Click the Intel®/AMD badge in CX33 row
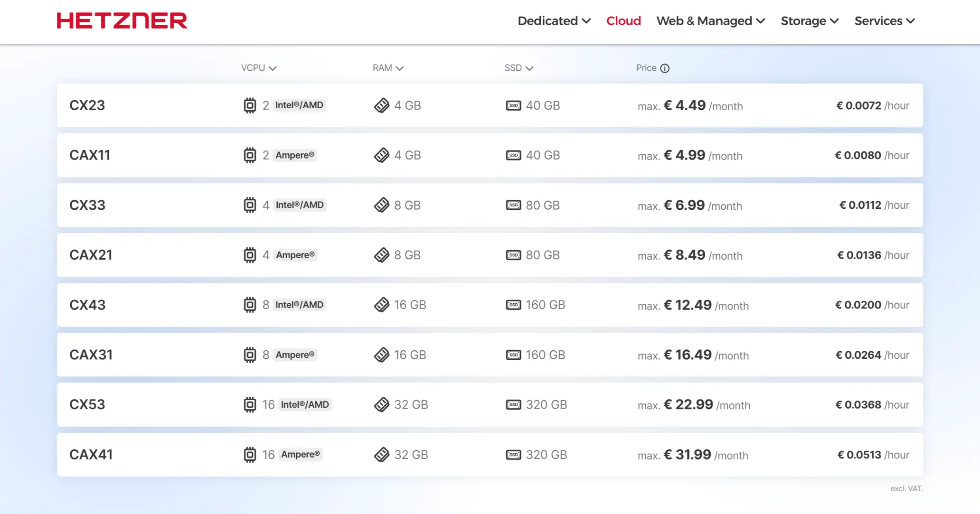The image size is (980, 514). pos(300,205)
